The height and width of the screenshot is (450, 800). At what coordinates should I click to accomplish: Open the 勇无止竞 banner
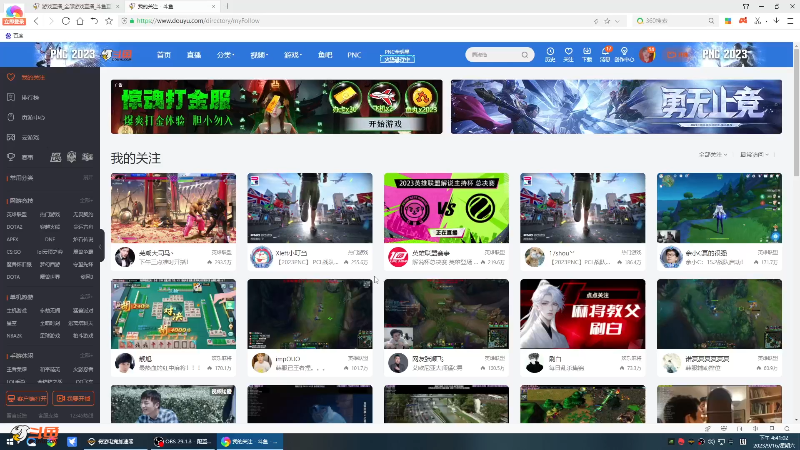tap(616, 107)
